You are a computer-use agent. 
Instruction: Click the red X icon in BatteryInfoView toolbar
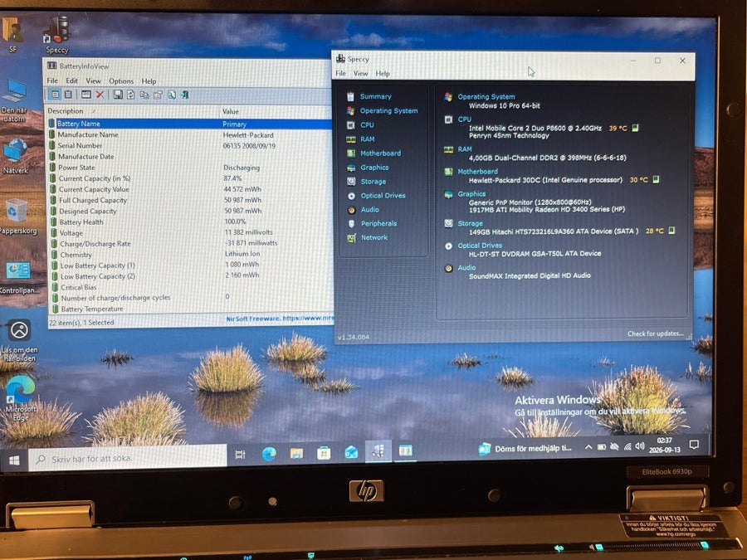100,95
